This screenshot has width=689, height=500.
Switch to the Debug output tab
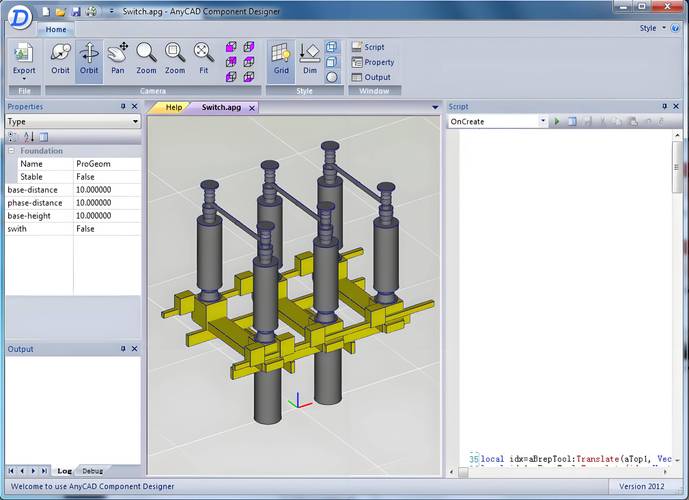tap(92, 471)
